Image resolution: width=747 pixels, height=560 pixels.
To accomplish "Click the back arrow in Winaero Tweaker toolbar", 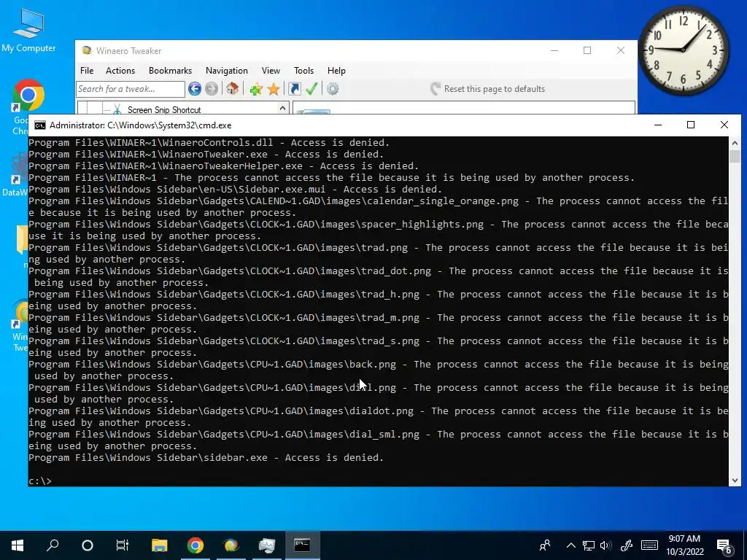I will [194, 88].
